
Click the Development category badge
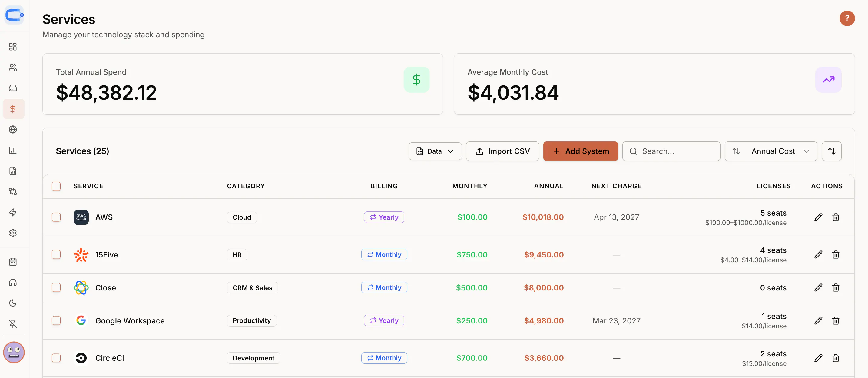[x=253, y=358]
